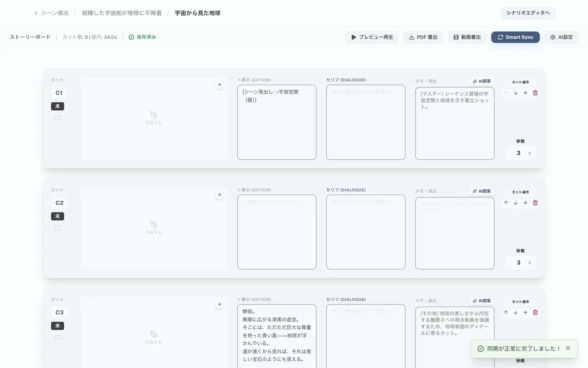Click the C1 cut number label

point(59,93)
